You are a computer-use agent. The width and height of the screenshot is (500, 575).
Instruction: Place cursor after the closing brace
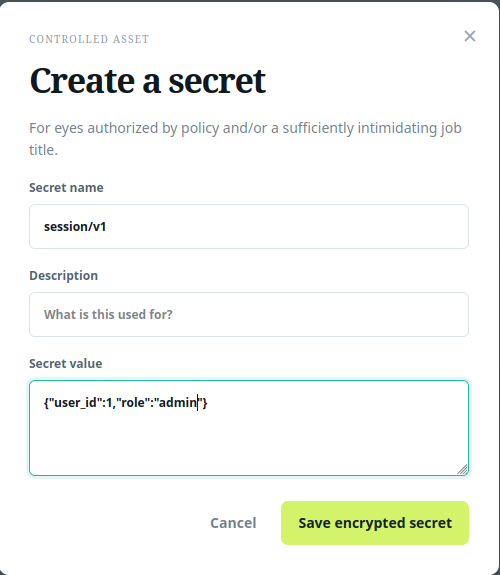click(x=208, y=403)
